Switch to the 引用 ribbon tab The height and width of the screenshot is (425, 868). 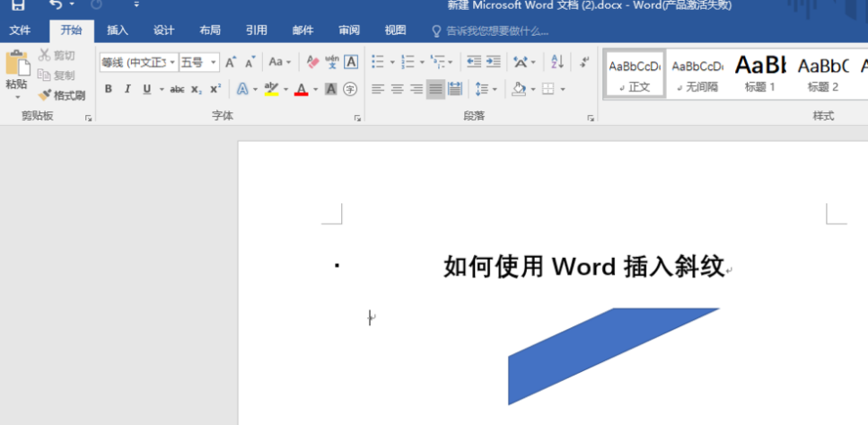(257, 31)
